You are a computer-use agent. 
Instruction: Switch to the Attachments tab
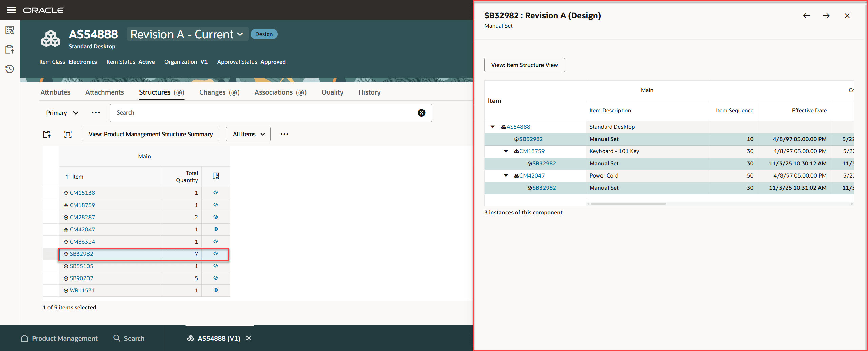104,92
